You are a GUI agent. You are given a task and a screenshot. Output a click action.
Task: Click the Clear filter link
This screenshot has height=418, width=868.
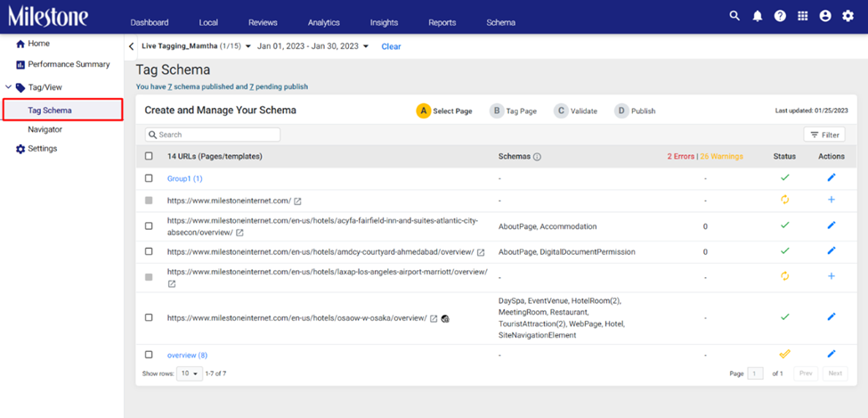391,46
